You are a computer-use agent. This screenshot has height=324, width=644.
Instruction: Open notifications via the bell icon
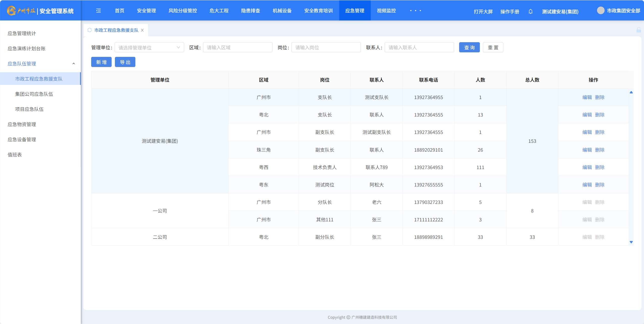tap(530, 12)
